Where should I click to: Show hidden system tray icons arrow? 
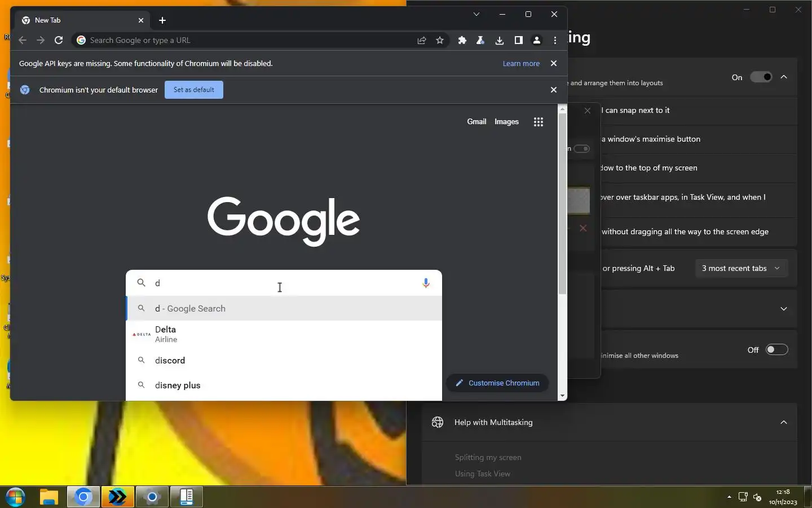point(729,497)
